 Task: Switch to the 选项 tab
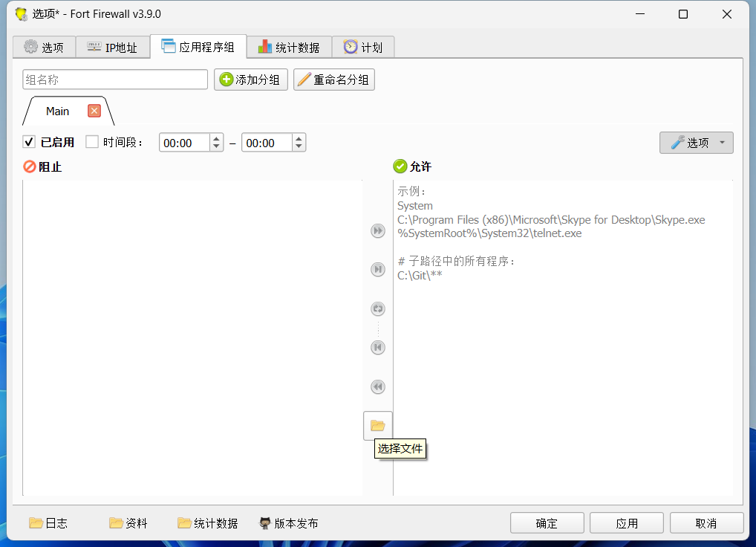click(x=44, y=48)
